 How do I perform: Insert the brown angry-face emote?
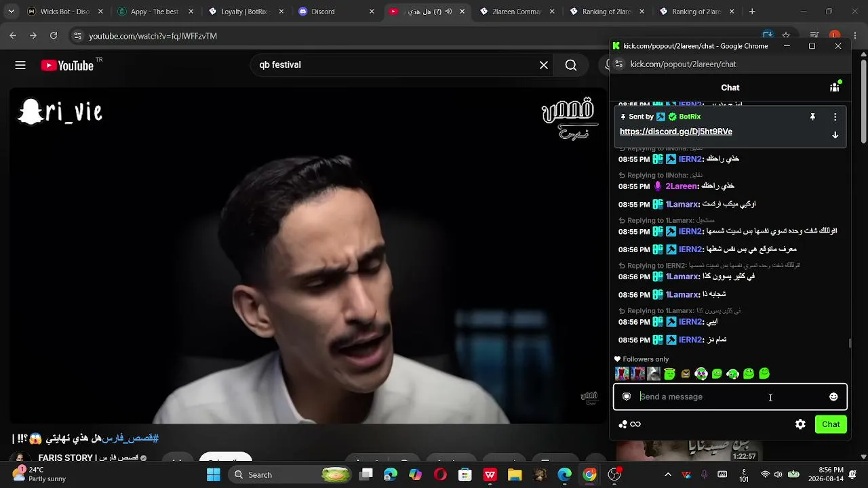coord(686,373)
